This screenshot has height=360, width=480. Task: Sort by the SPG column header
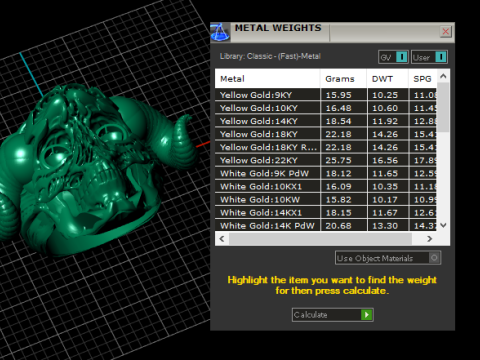point(423,79)
